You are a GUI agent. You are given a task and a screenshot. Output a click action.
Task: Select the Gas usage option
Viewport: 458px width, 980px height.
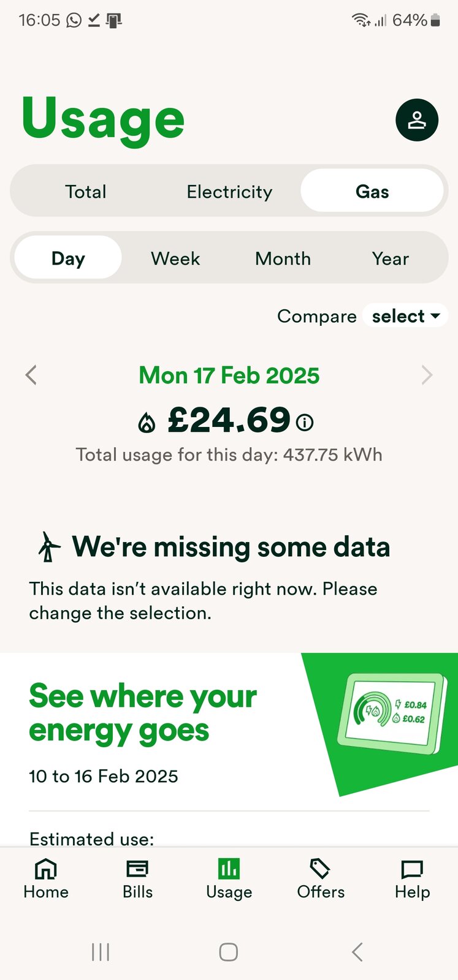[372, 192]
